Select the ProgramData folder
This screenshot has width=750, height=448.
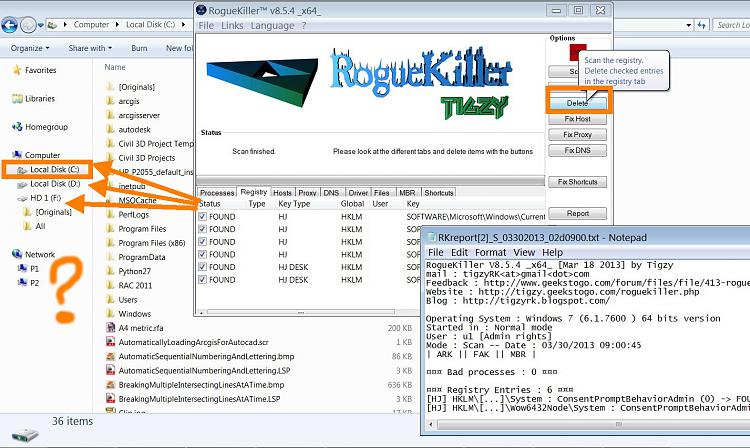pos(142,257)
